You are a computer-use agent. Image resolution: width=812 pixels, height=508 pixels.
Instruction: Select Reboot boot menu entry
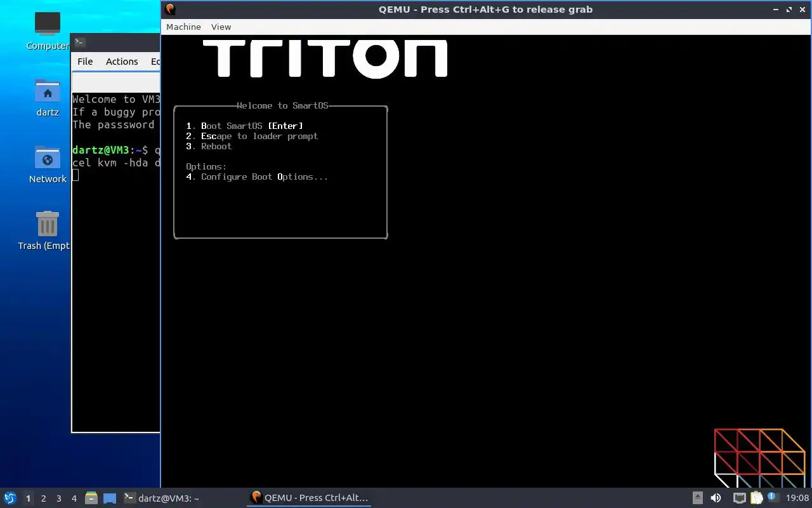click(x=209, y=146)
